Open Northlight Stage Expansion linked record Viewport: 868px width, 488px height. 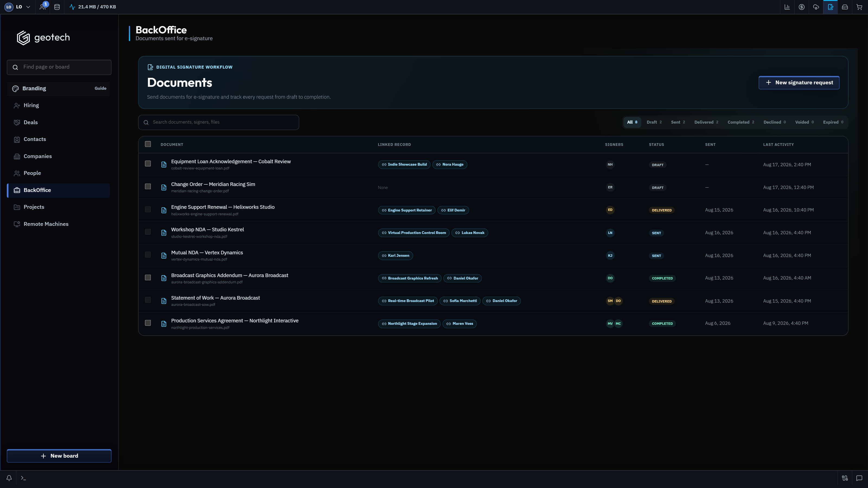(x=409, y=324)
